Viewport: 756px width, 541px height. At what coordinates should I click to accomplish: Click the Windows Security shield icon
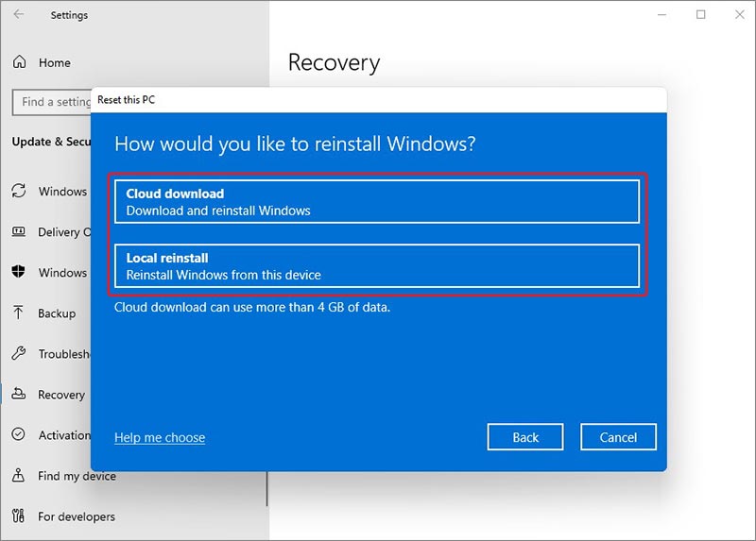tap(19, 272)
